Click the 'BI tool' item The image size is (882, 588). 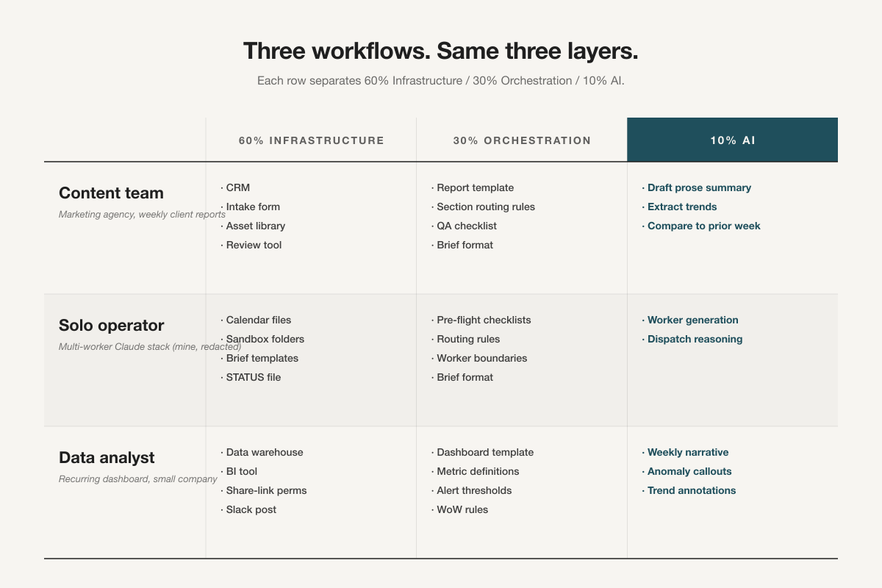pyautogui.click(x=239, y=471)
